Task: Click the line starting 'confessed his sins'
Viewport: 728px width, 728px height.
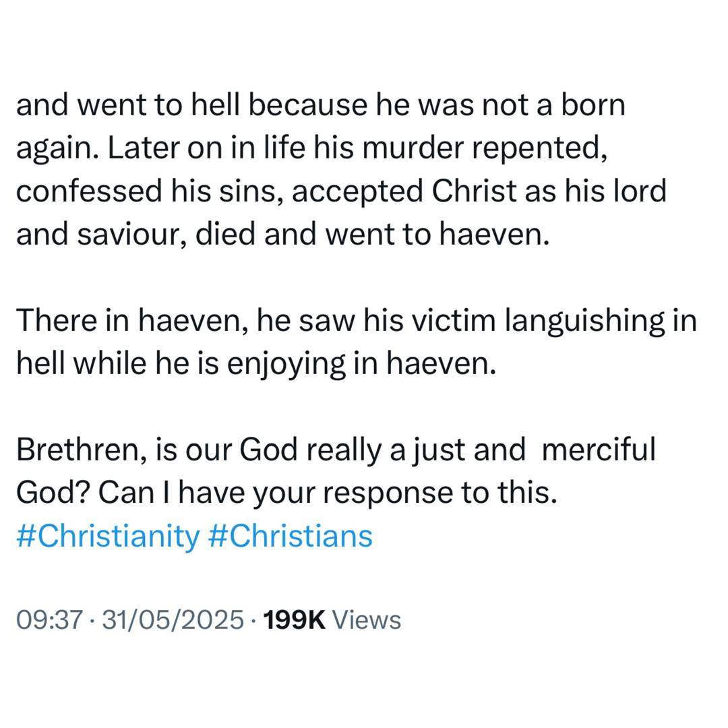Action: [x=341, y=191]
